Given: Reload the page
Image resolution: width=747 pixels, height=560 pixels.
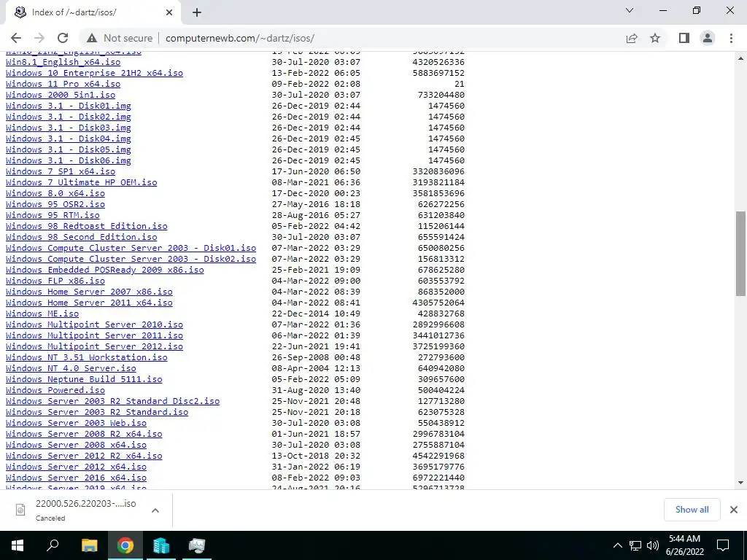Looking at the screenshot, I should click(63, 38).
